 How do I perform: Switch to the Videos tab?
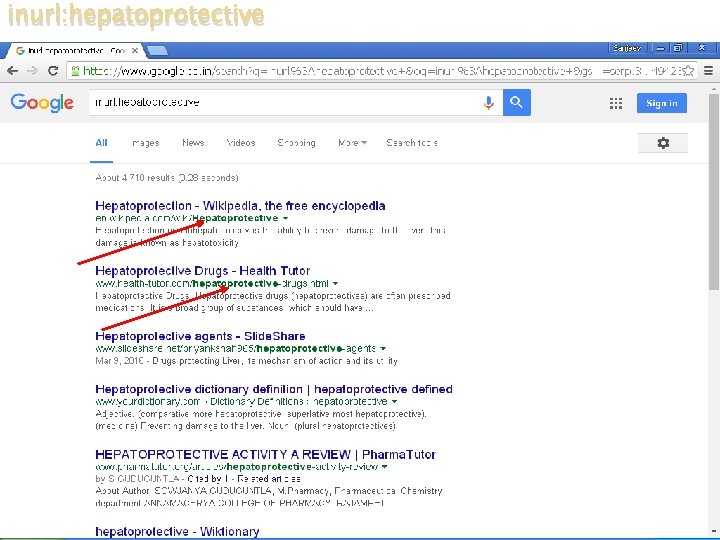pyautogui.click(x=241, y=143)
